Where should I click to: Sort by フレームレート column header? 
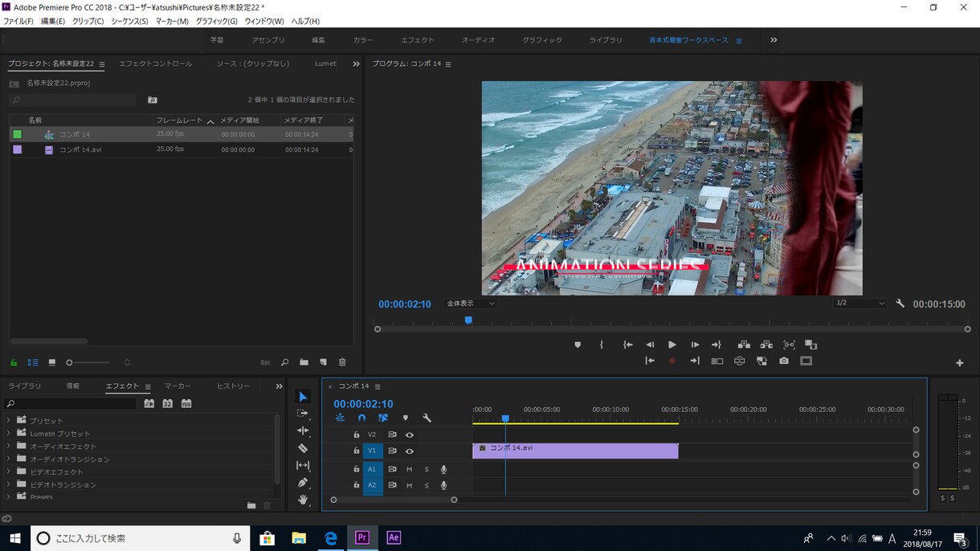click(179, 120)
